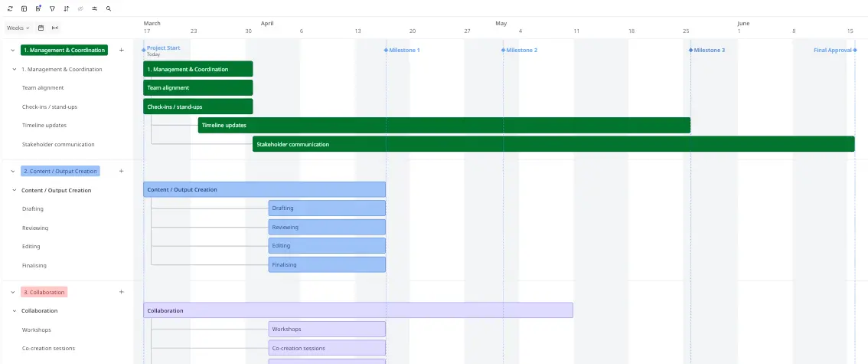Viewport: 868px width, 364px height.
Task: Open the layout view icon
Action: point(24,9)
